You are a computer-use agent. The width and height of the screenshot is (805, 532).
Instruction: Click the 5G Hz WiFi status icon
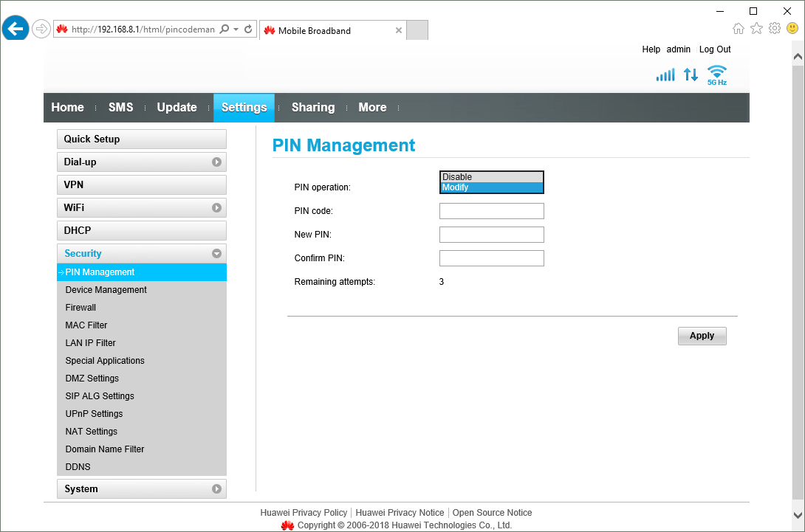point(716,75)
